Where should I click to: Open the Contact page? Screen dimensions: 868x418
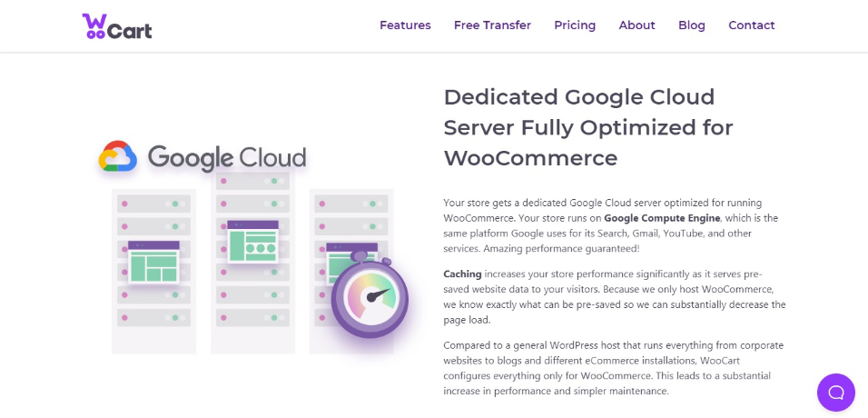click(751, 25)
